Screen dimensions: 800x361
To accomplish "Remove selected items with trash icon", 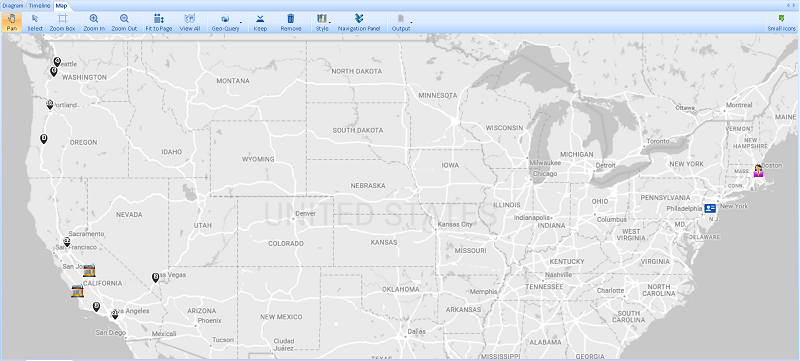I will tap(291, 22).
